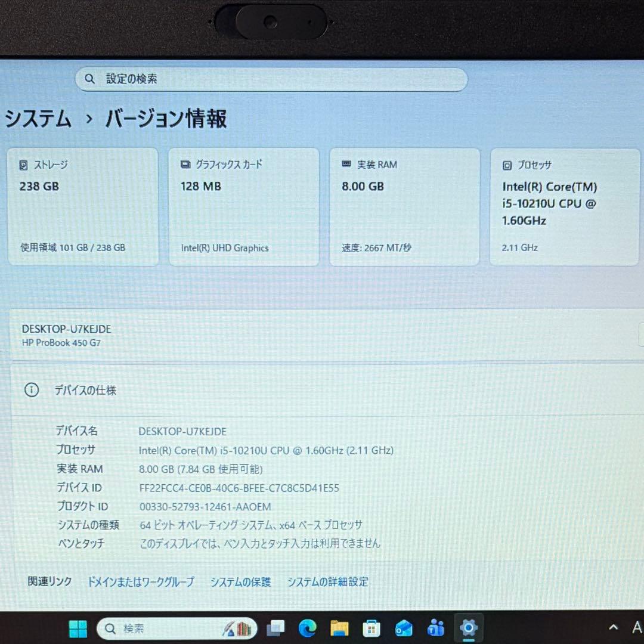Screen dimensions: 644x644
Task: Select 8.00 GB (7.84 GB 使用可能) value
Action: tap(200, 469)
